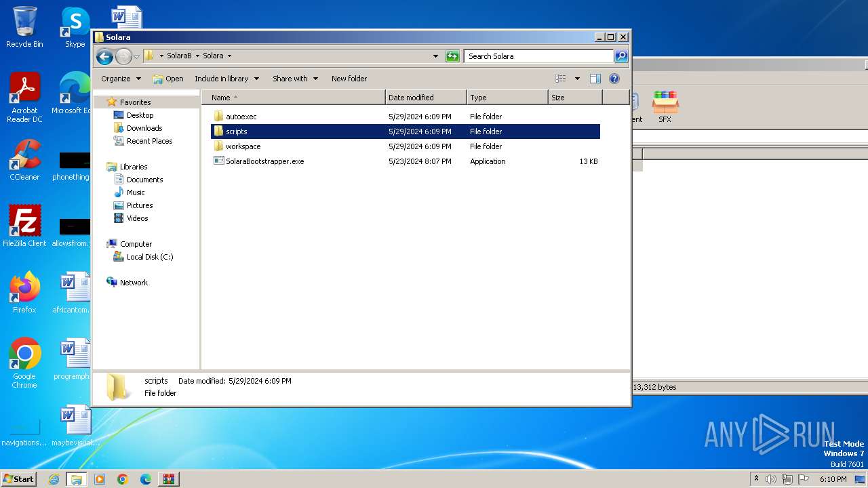This screenshot has width=868, height=488.
Task: Click the SFX icon in WinRAR window
Action: click(x=665, y=107)
